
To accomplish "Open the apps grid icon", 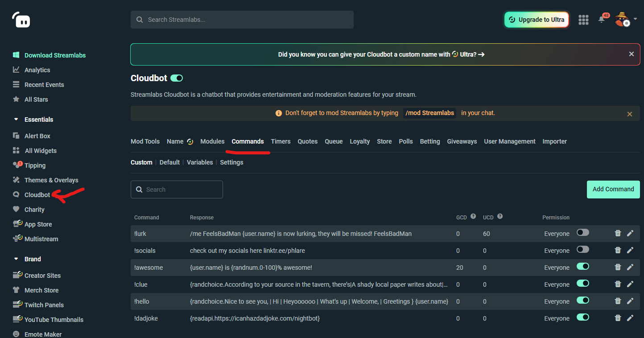I will tap(583, 20).
